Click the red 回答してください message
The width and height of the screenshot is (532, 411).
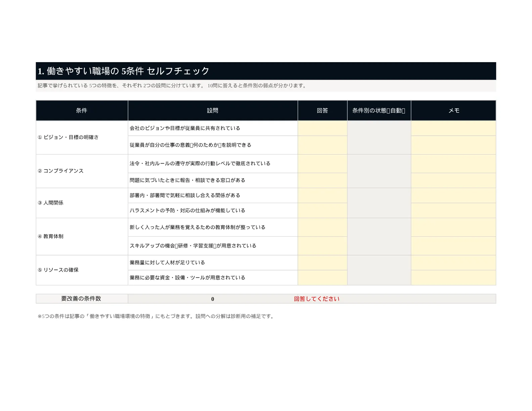click(317, 299)
